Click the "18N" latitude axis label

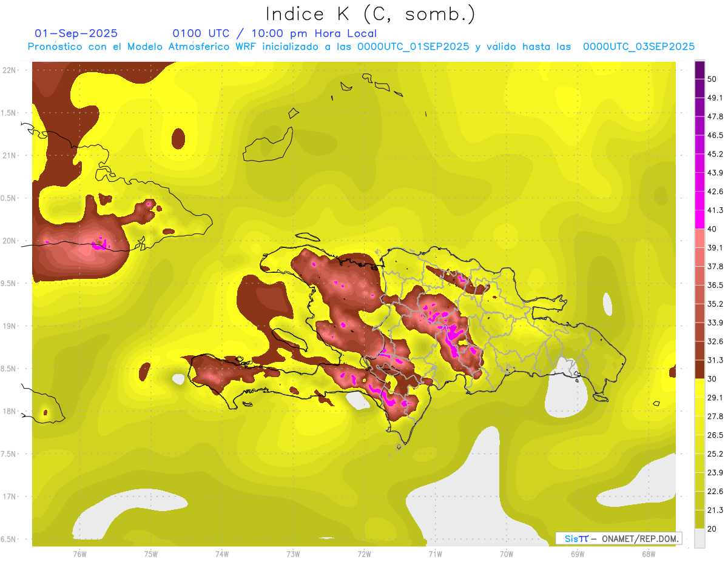[10, 411]
